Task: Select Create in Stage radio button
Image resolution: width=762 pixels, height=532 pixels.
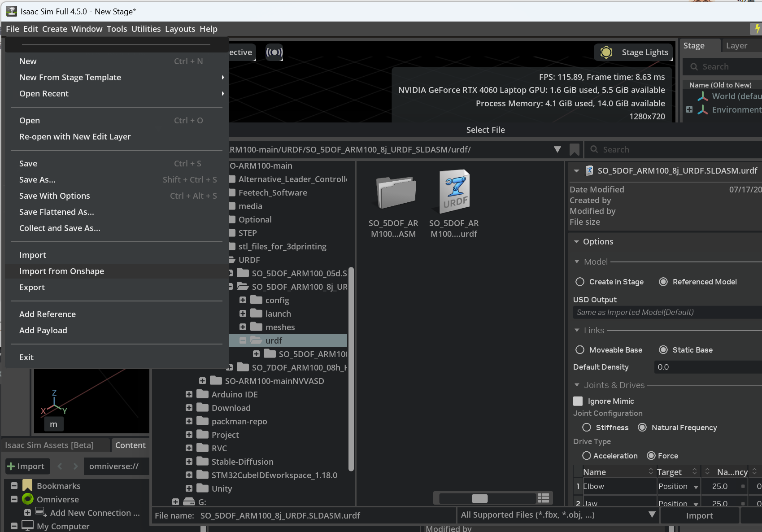Action: tap(580, 282)
